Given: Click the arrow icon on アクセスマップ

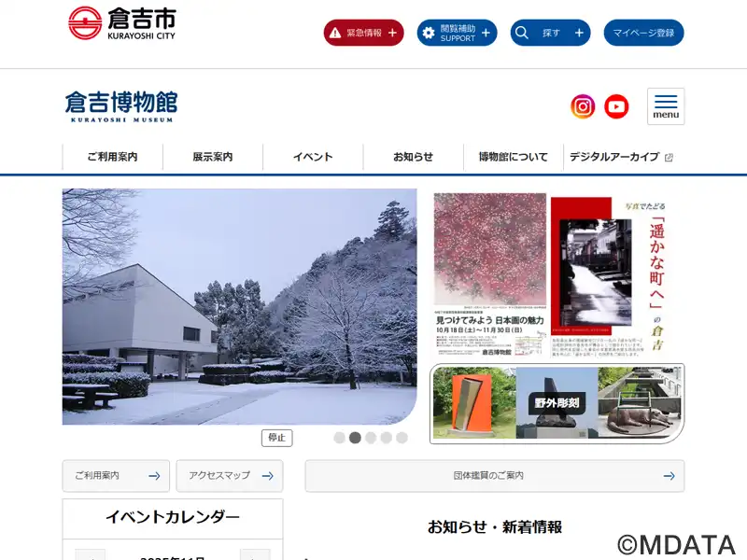Looking at the screenshot, I should (x=268, y=476).
